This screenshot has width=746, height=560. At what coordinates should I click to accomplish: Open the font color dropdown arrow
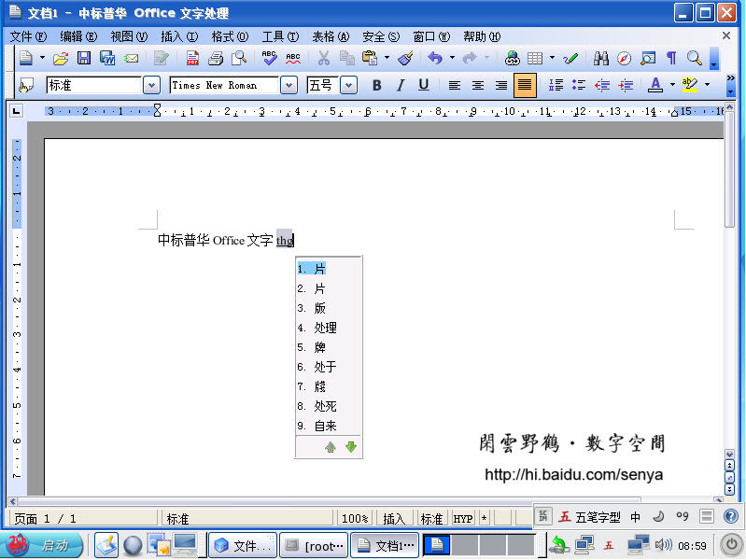click(x=672, y=85)
